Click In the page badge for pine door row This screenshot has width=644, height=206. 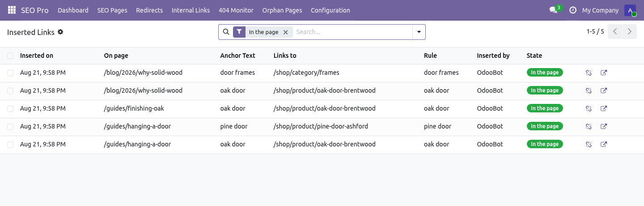(545, 126)
